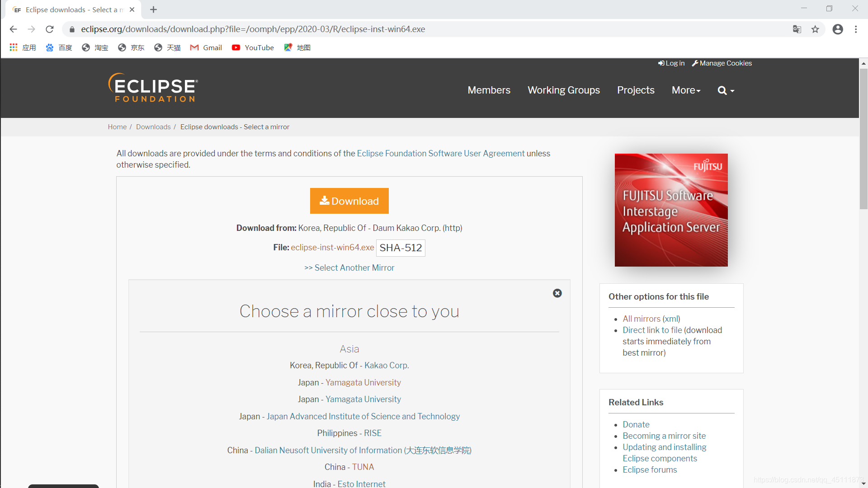Click Select Another Mirror link
The height and width of the screenshot is (488, 868).
(x=349, y=267)
